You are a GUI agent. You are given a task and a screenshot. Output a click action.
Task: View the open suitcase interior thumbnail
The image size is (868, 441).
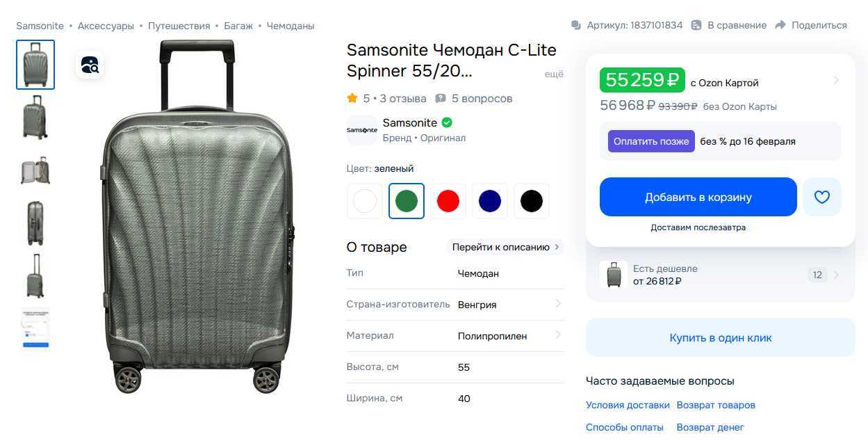35,170
